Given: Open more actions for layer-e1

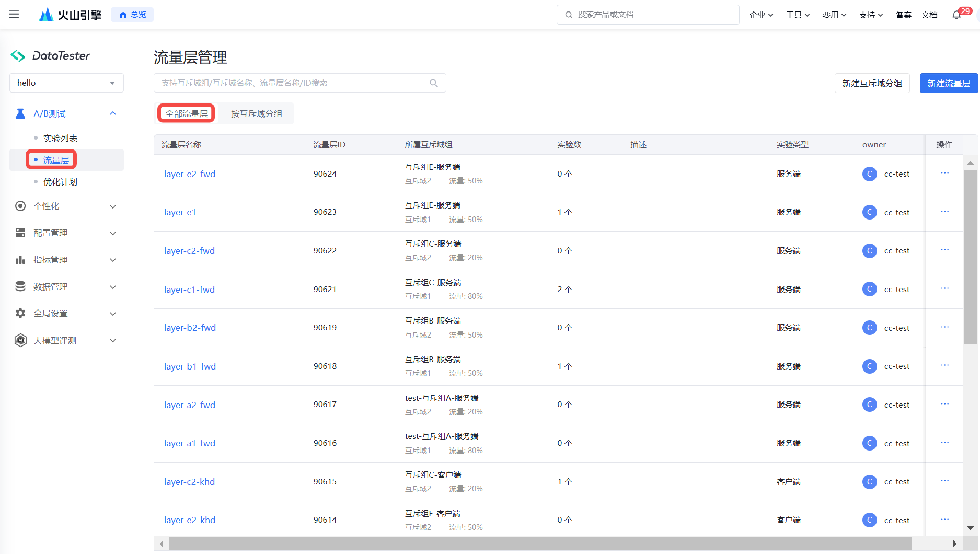Looking at the screenshot, I should tap(944, 212).
